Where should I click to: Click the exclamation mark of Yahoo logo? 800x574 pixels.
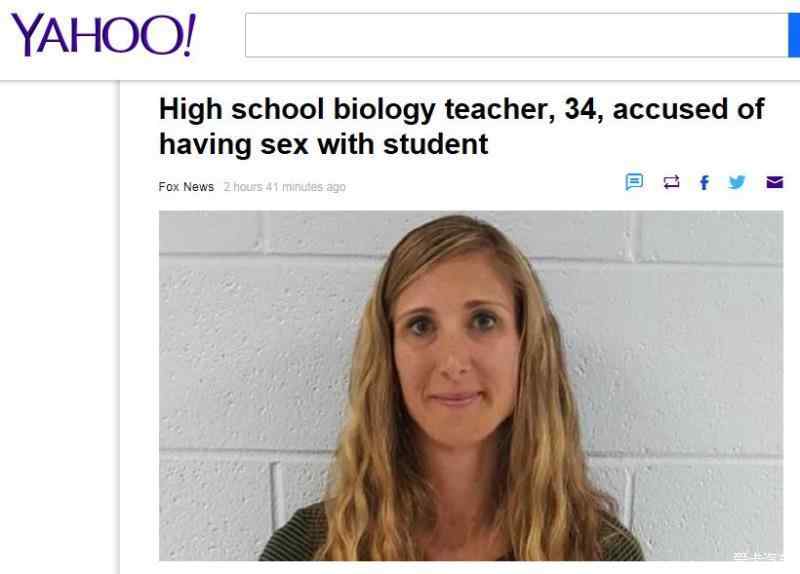tap(188, 33)
